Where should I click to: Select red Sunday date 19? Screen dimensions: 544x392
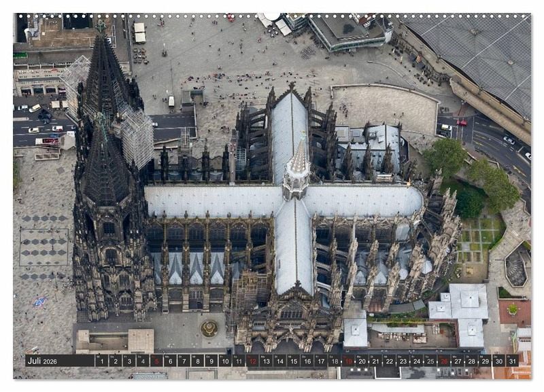point(348,361)
